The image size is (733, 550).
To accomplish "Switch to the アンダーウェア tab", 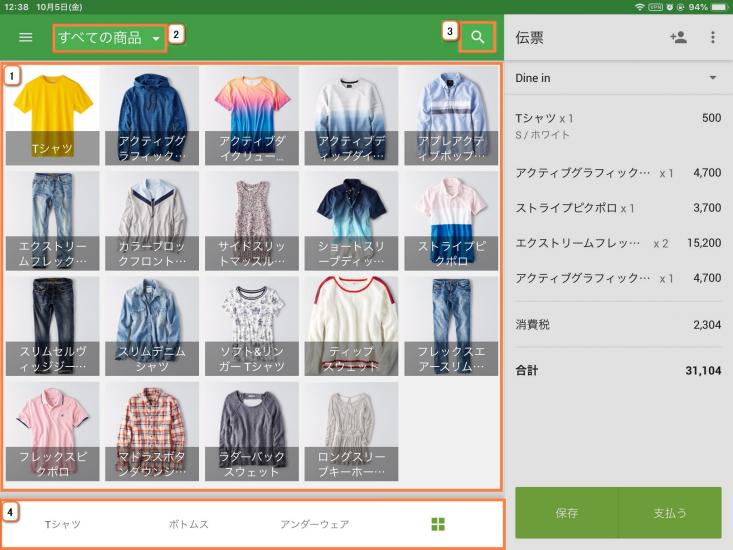I will (315, 524).
